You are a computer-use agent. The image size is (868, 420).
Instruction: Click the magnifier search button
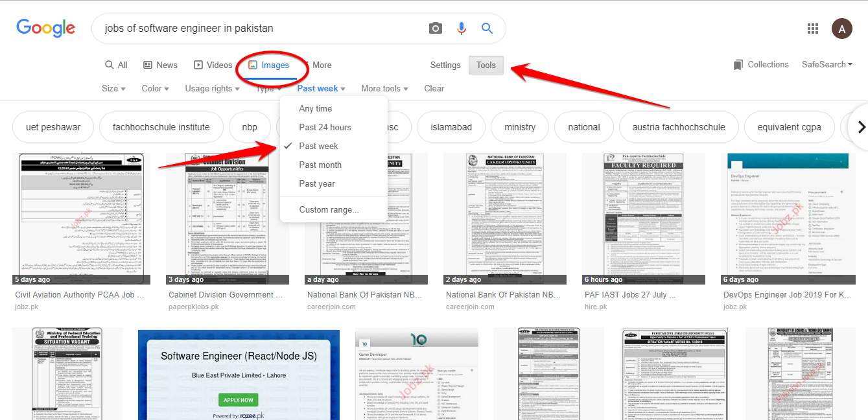pyautogui.click(x=487, y=29)
